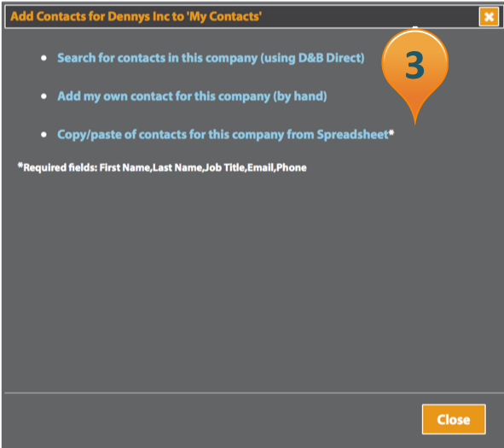
Task: Click the 'My Contacts' text in title
Action: tap(224, 16)
